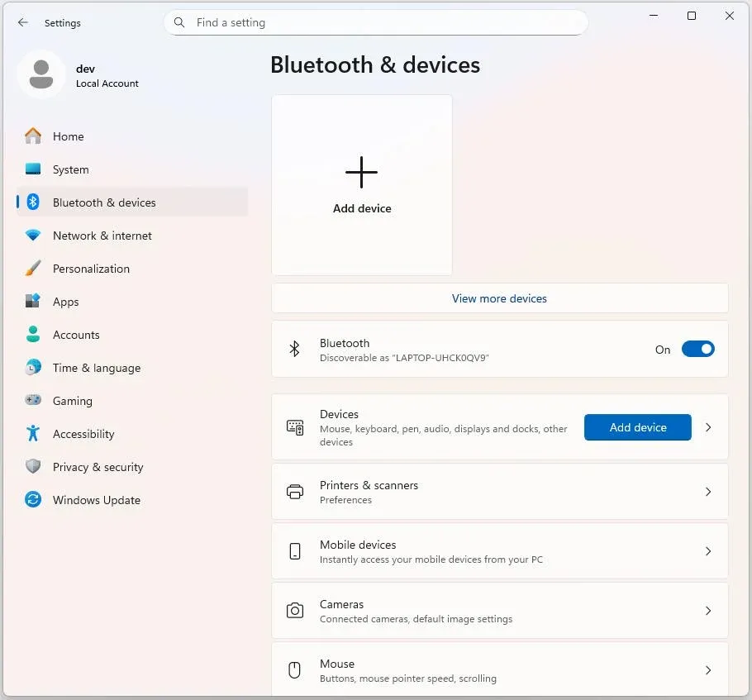Minimize the Settings window
The image size is (752, 700).
[x=653, y=16]
